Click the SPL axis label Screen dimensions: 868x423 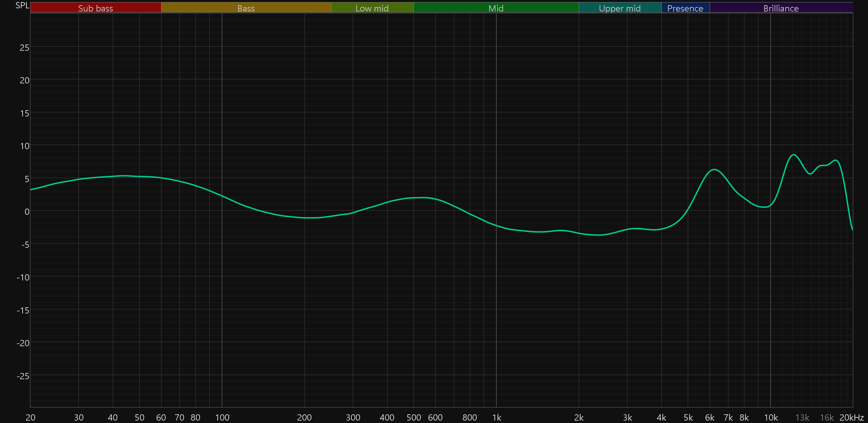click(x=22, y=5)
